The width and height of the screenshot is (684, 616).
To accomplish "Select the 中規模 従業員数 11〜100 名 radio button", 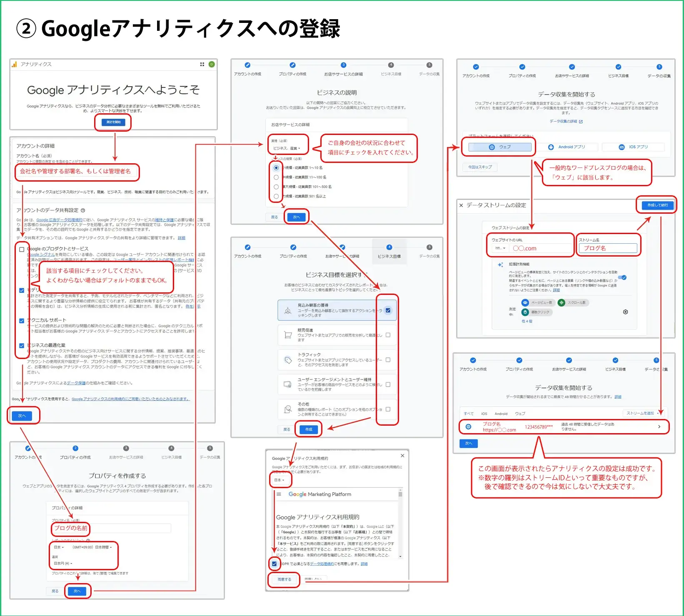I will tap(276, 177).
